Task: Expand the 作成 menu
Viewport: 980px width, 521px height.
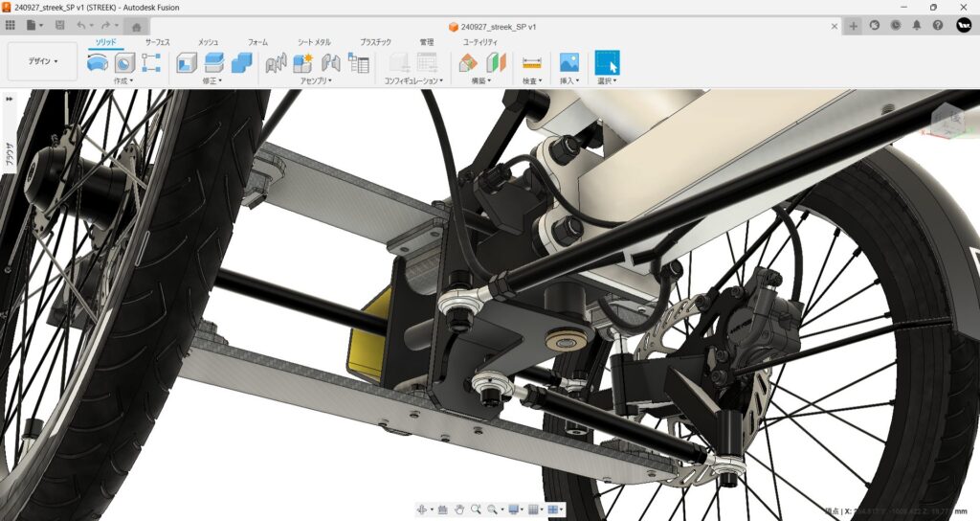Action: 123,80
